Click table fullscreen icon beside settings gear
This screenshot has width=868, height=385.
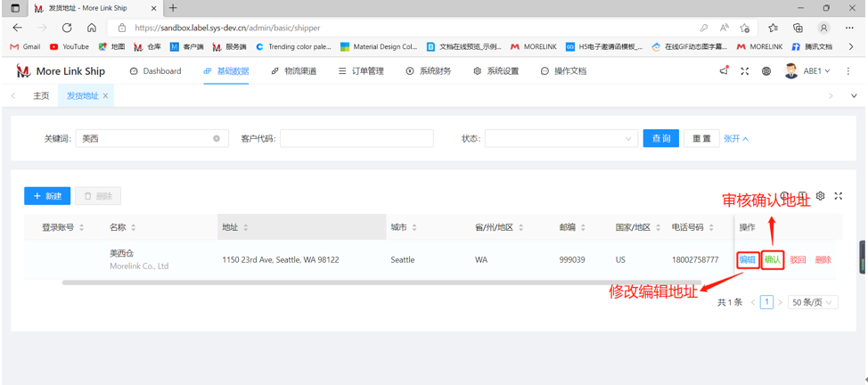coord(839,196)
